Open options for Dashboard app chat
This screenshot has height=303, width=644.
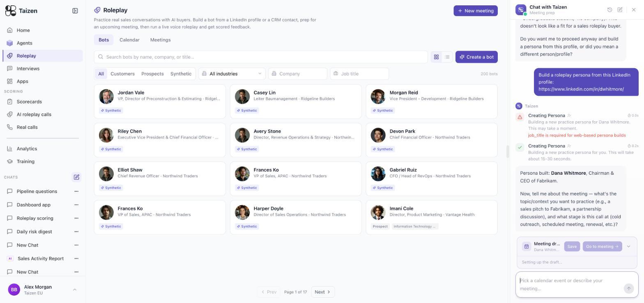point(76,205)
